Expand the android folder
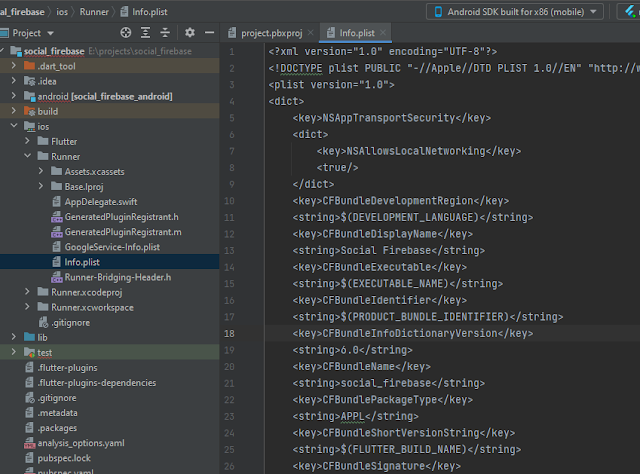The height and width of the screenshot is (474, 640). point(12,96)
